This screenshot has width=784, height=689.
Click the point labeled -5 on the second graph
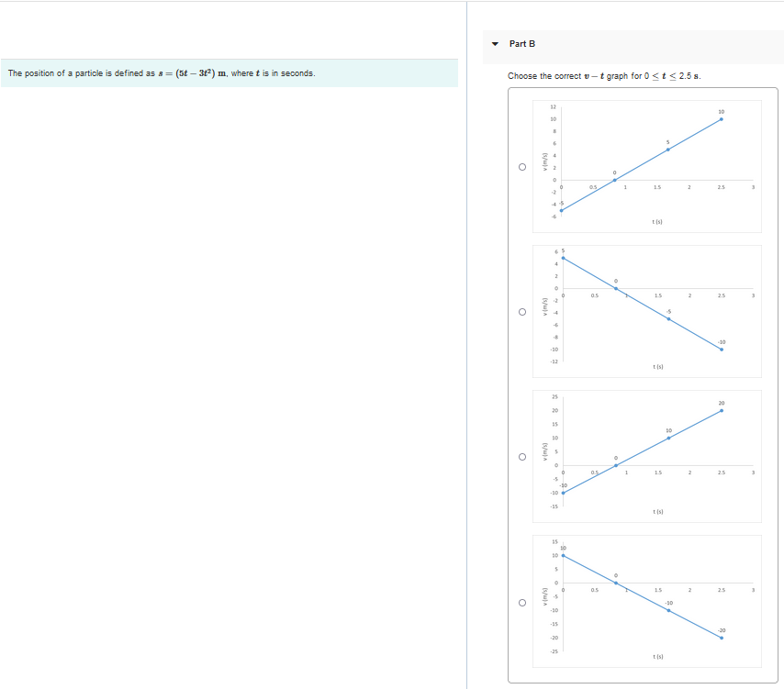click(667, 317)
